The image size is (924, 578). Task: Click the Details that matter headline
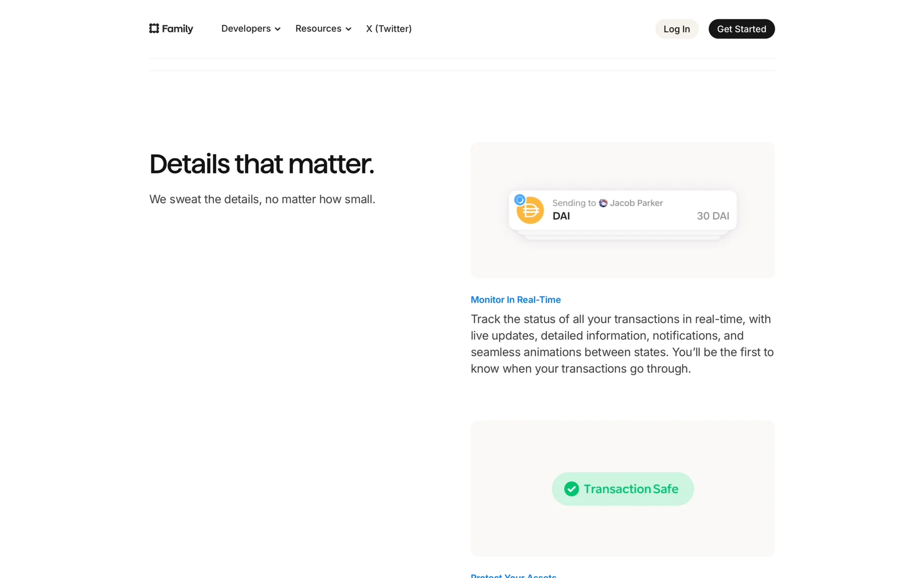pyautogui.click(x=261, y=164)
